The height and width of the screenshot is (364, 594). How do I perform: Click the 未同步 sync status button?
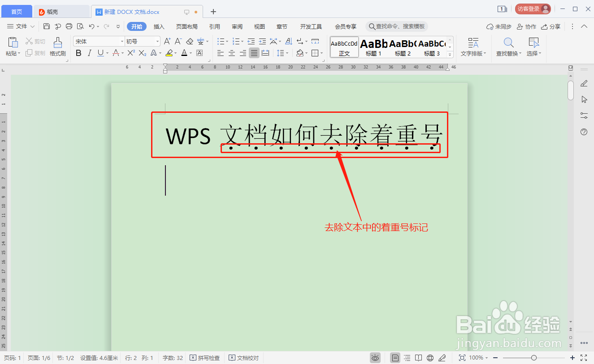(x=499, y=26)
